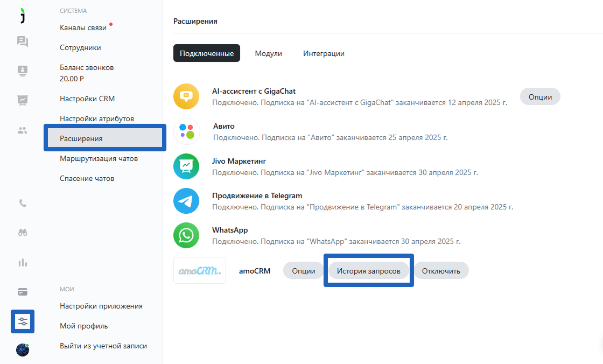Click Telegram subscription text ending 20 апреля
This screenshot has width=603, height=364.
click(x=363, y=207)
